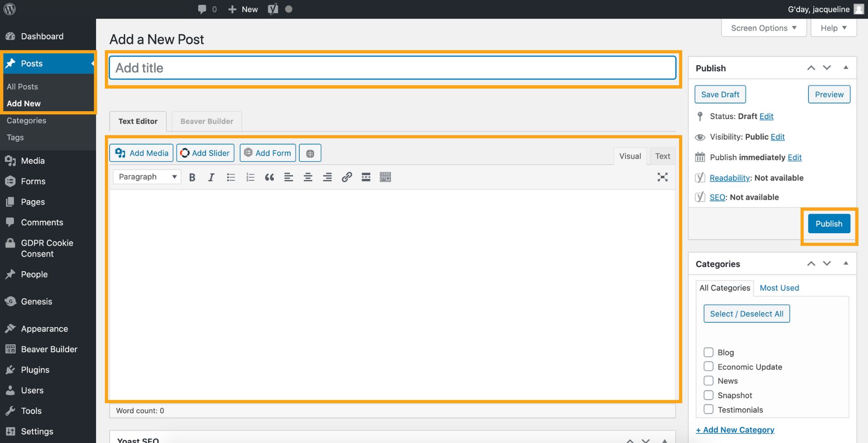The width and height of the screenshot is (868, 443).
Task: Click the insert link icon
Action: coord(347,177)
